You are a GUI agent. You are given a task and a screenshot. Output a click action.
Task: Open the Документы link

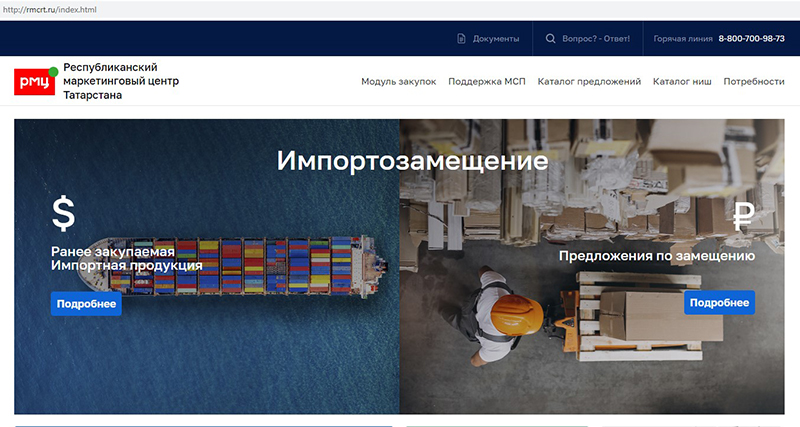(495, 39)
